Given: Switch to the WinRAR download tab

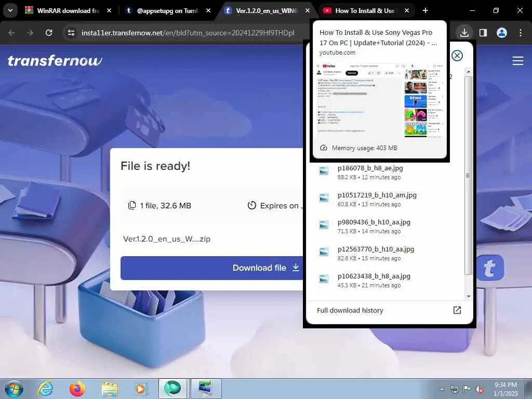Looking at the screenshot, I should click(68, 10).
